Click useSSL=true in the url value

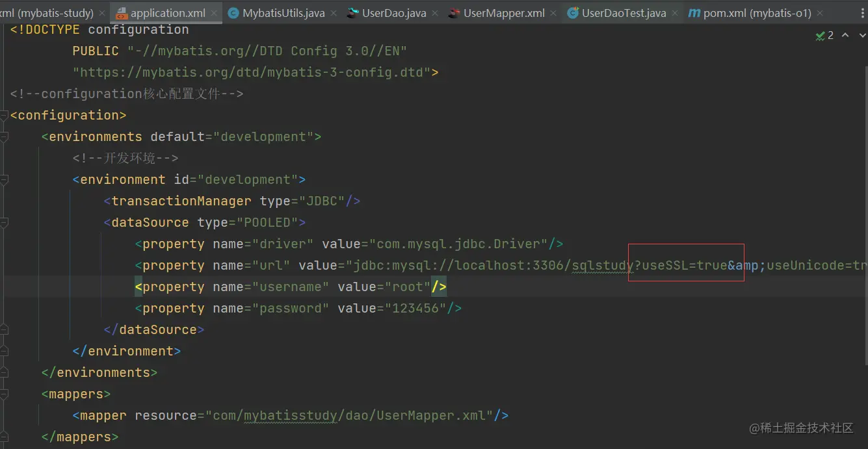tap(684, 265)
